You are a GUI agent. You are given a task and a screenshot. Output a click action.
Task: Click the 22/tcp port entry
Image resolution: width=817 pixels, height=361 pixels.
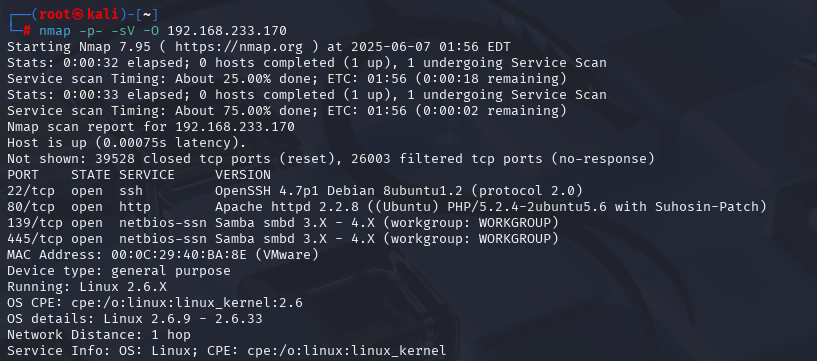[x=31, y=191]
